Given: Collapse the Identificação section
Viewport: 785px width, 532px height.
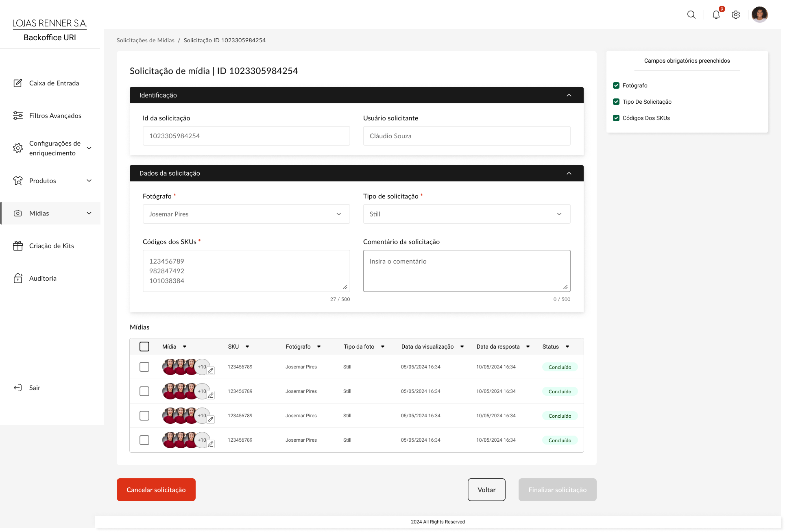Looking at the screenshot, I should point(569,95).
